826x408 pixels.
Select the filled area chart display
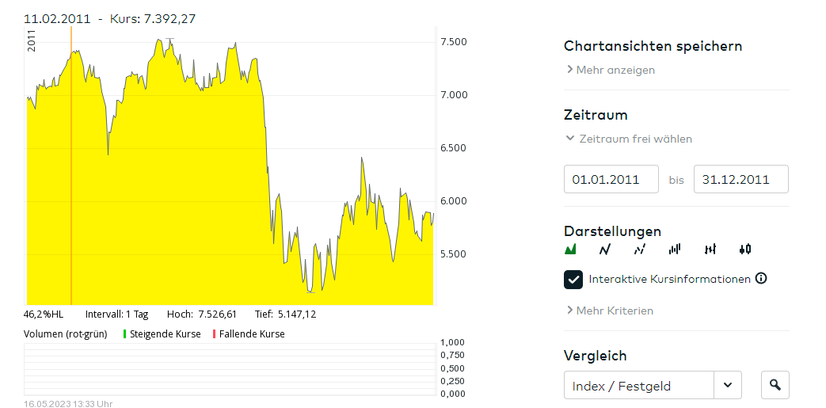572,249
